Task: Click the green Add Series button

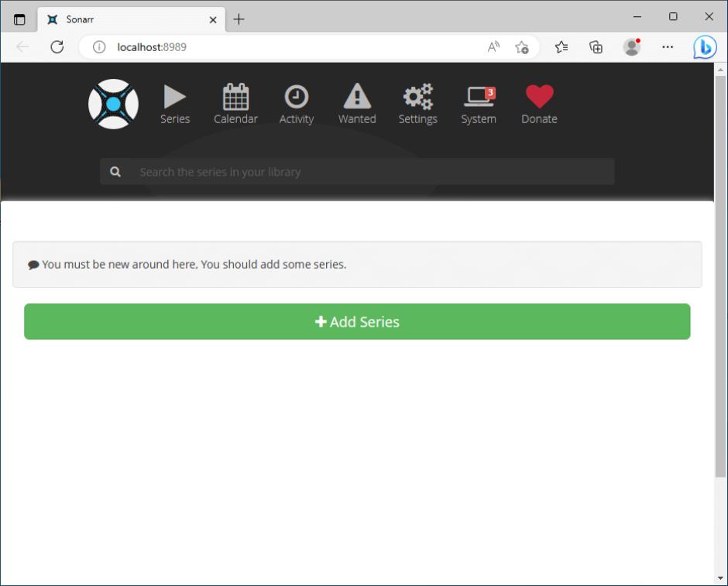Action: (357, 321)
